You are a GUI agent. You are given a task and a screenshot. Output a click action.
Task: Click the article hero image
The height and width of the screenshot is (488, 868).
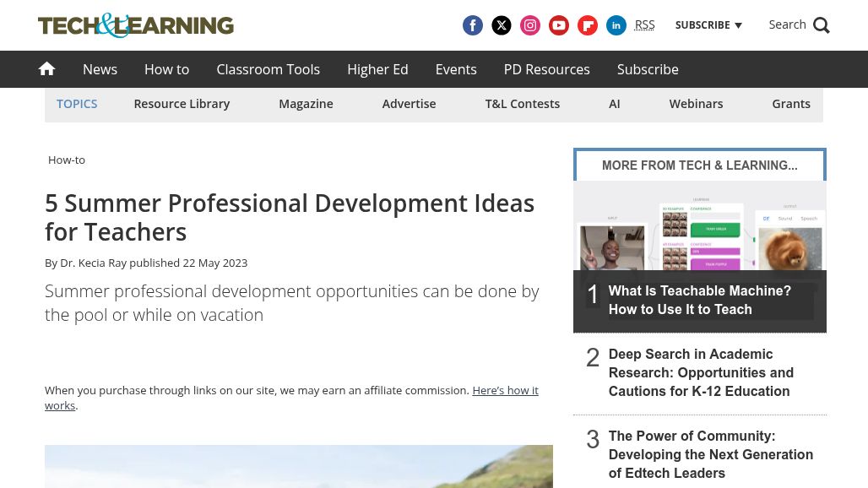click(298, 466)
